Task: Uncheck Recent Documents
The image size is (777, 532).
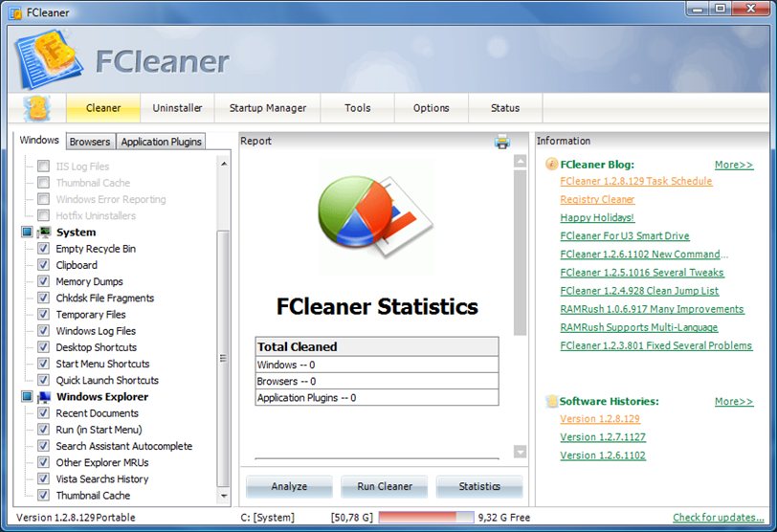Action: click(x=44, y=412)
